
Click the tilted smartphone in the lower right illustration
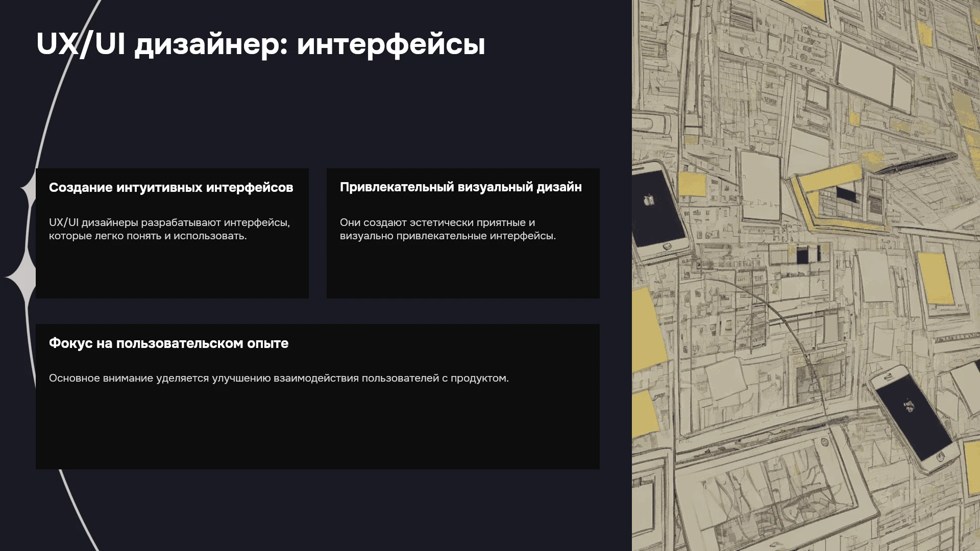coord(914,419)
